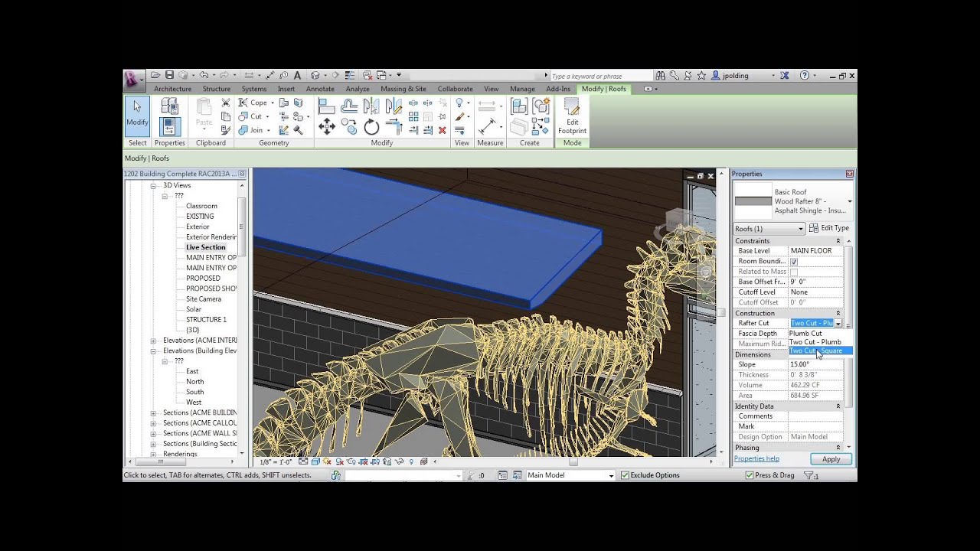This screenshot has width=980, height=551.
Task: Activate the Move tool
Action: point(326,126)
